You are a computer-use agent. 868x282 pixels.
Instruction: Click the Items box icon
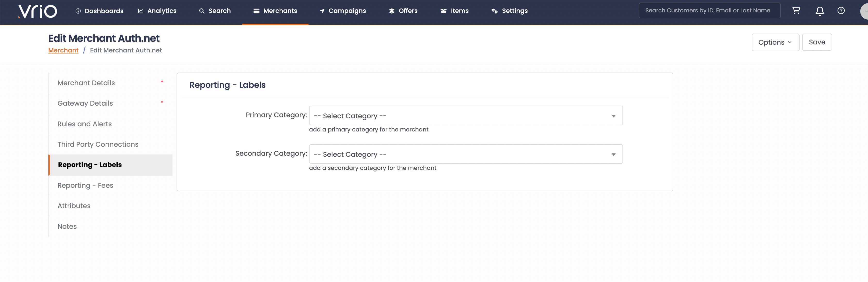point(444,11)
